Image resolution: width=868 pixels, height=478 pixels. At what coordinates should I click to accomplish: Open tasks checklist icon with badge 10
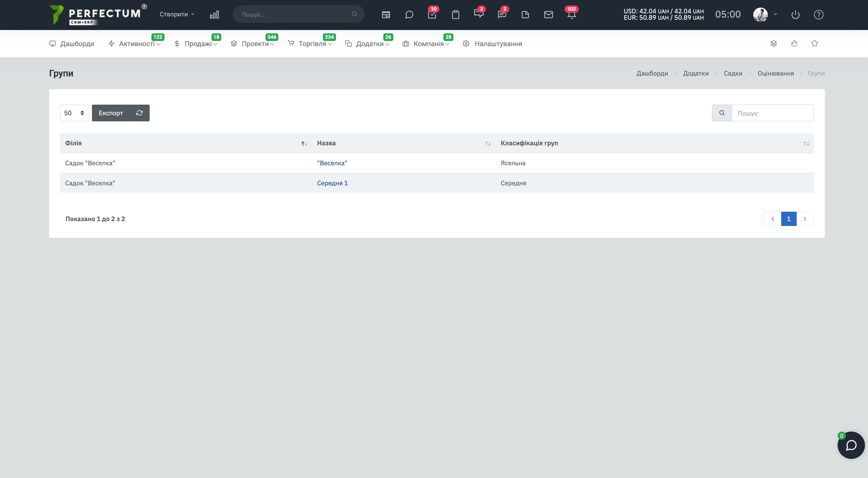click(x=432, y=15)
